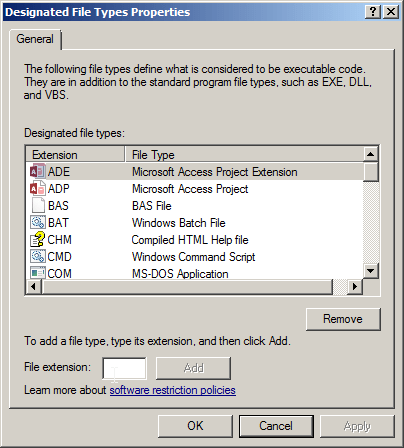404x448 pixels.
Task: Sort by the Extension column header
Action: point(75,155)
